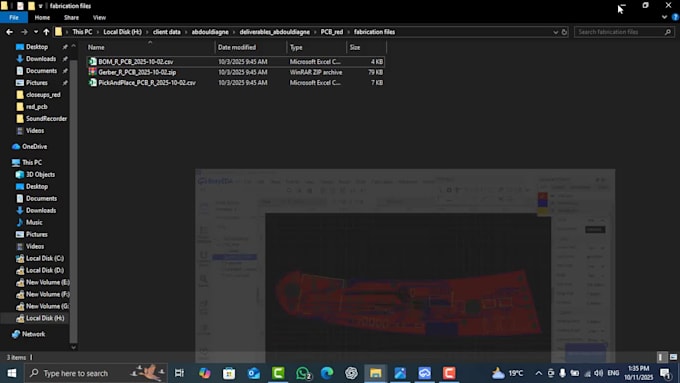Open volume control in system tray

pyautogui.click(x=598, y=373)
